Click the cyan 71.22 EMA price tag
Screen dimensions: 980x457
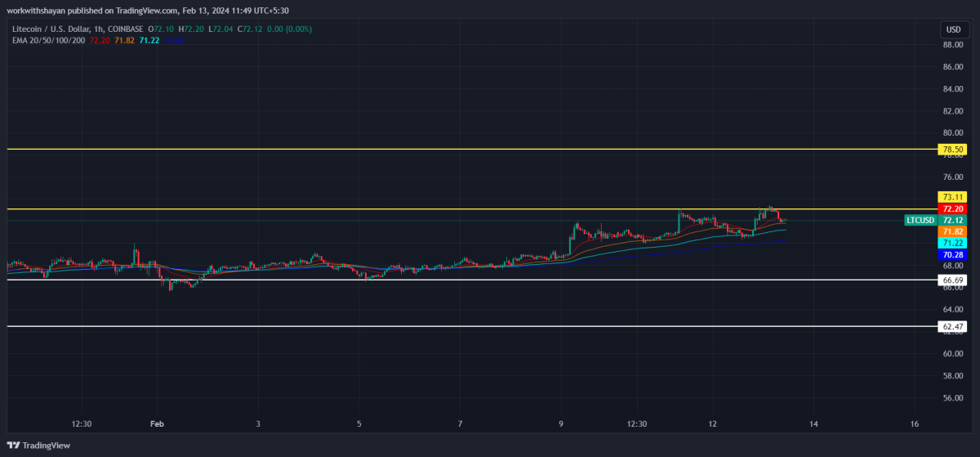click(x=954, y=244)
